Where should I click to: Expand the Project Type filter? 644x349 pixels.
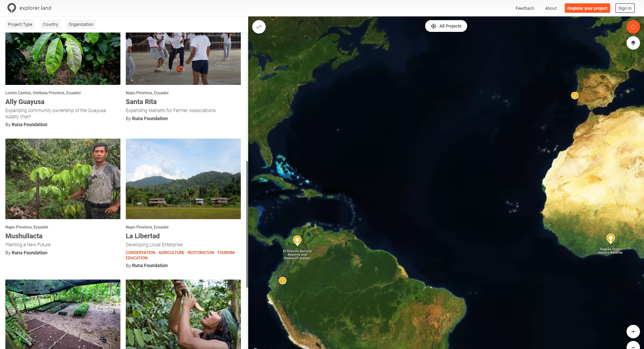point(20,24)
